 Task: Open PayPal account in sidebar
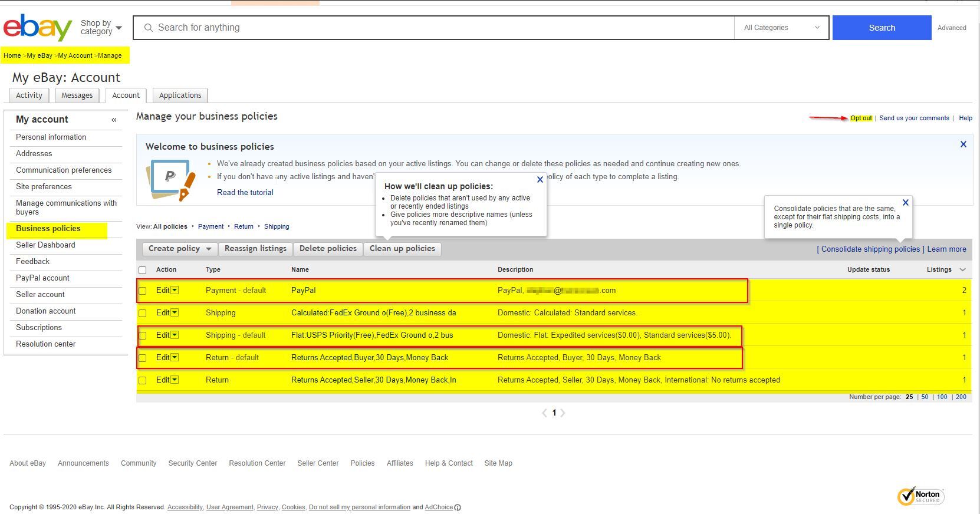coord(42,278)
